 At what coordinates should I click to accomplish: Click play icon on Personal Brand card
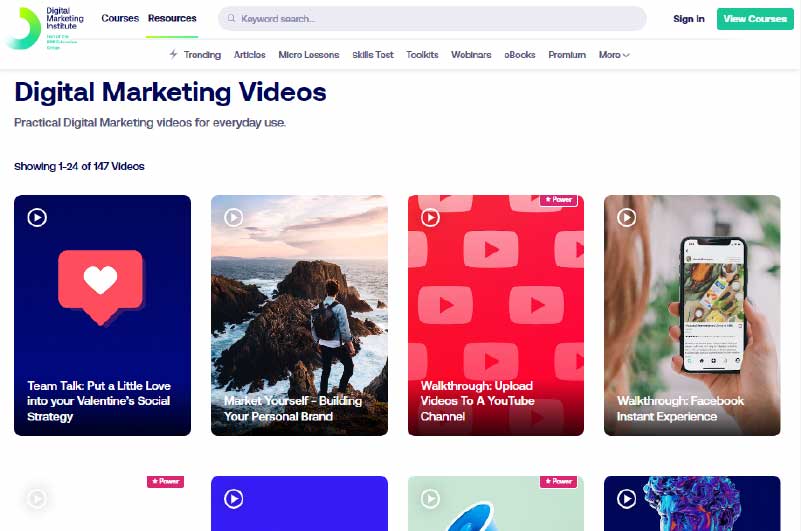[233, 217]
